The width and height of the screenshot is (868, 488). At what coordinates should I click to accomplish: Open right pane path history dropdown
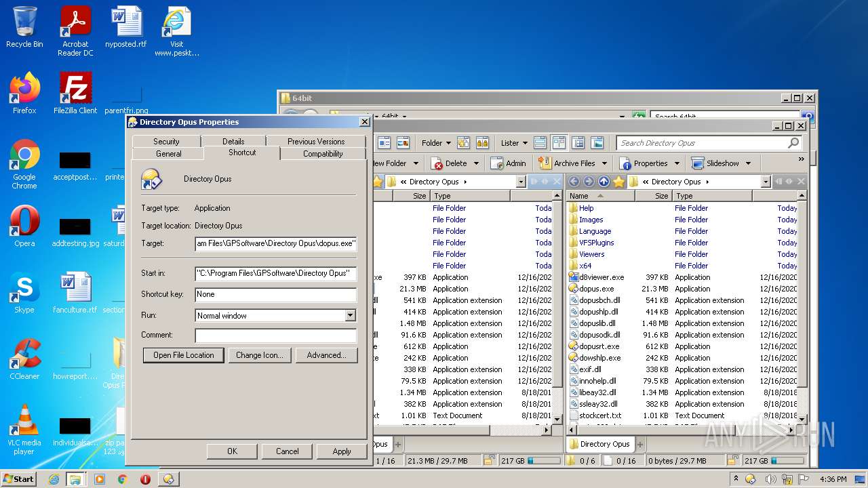pyautogui.click(x=766, y=182)
